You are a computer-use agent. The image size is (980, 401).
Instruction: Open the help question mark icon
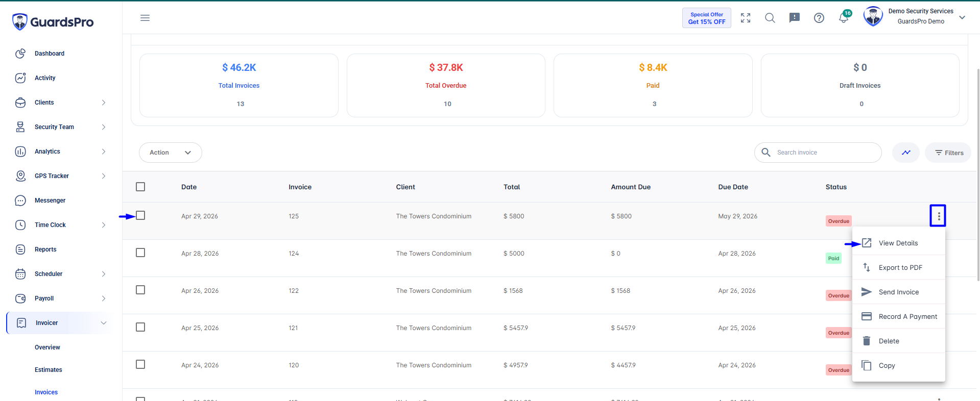tap(819, 18)
